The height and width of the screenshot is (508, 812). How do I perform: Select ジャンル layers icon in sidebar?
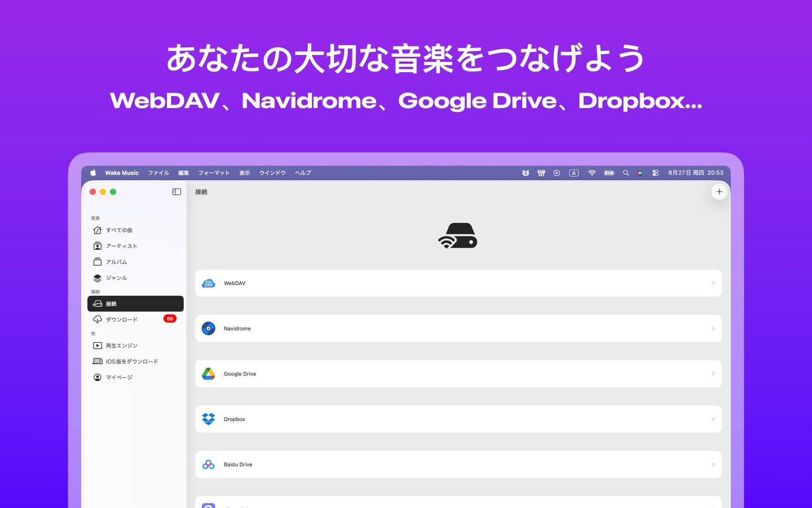coord(98,278)
